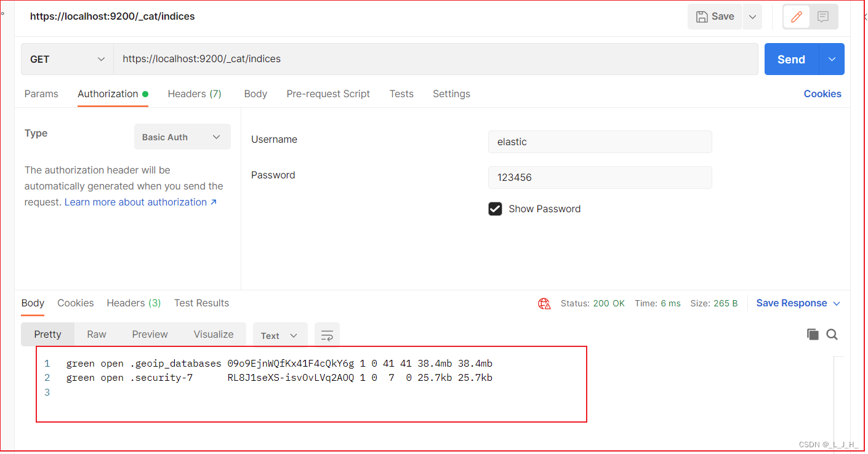This screenshot has height=454, width=868.
Task: Click the Time 6 ms text
Action: [657, 303]
